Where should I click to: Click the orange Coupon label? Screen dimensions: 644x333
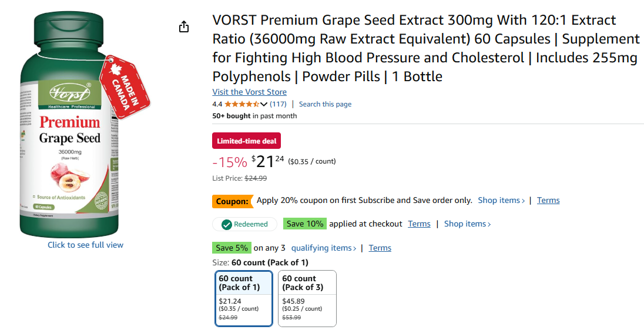(x=232, y=201)
